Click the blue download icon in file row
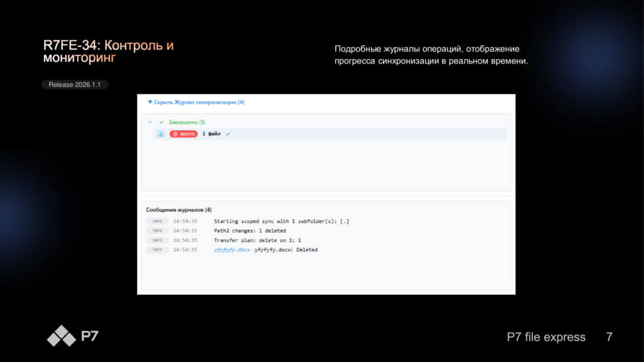This screenshot has height=362, width=644. pyautogui.click(x=161, y=134)
